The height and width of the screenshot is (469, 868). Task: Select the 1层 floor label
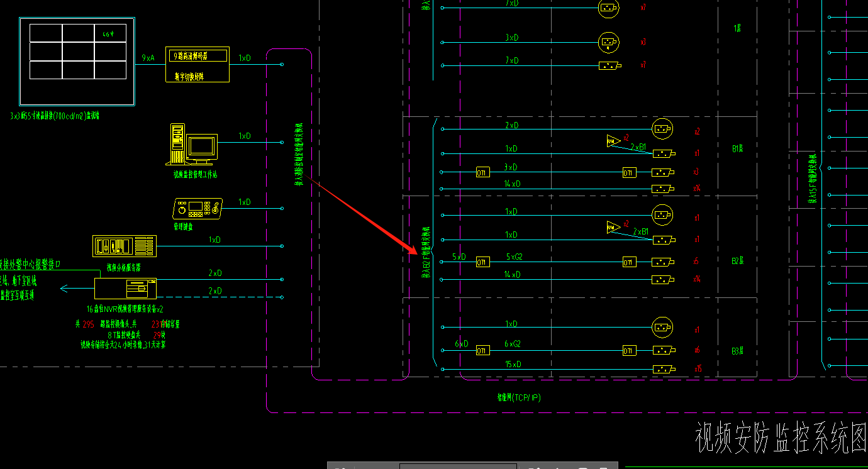(737, 28)
